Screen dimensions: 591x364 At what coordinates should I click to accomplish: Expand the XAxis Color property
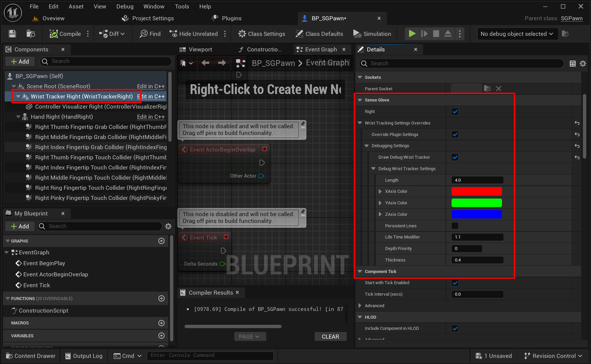point(380,191)
